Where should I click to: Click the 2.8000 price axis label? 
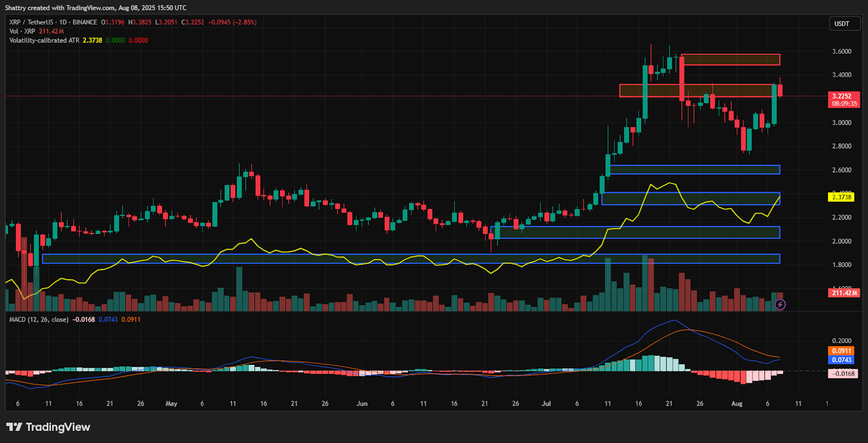tap(841, 146)
